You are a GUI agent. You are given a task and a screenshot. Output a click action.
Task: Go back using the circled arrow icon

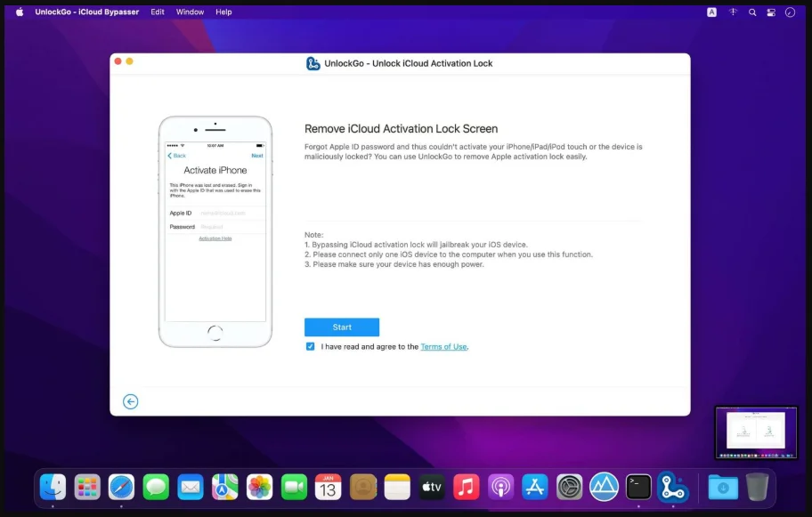click(x=131, y=401)
